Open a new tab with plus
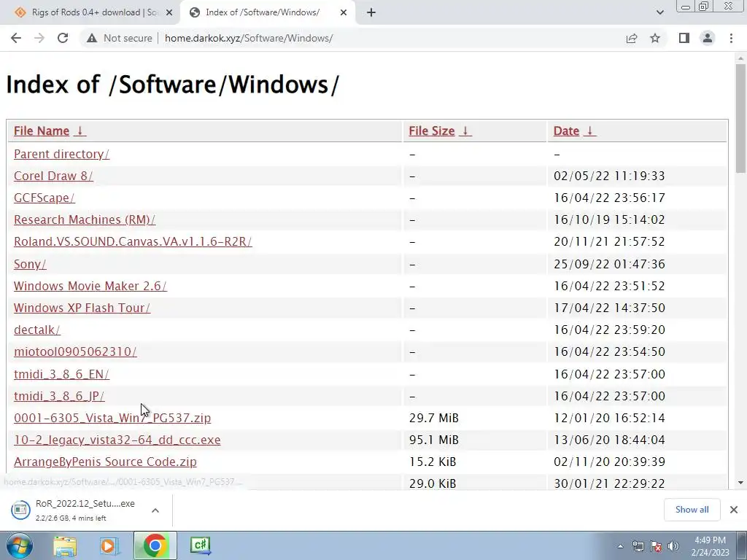This screenshot has width=747, height=560. (371, 13)
